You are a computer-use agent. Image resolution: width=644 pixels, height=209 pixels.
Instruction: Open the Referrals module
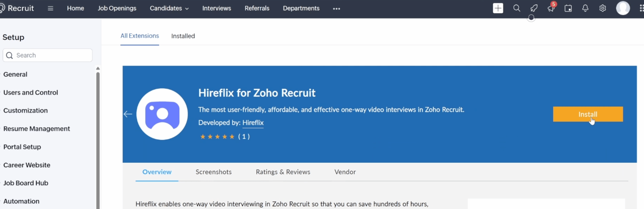257,8
